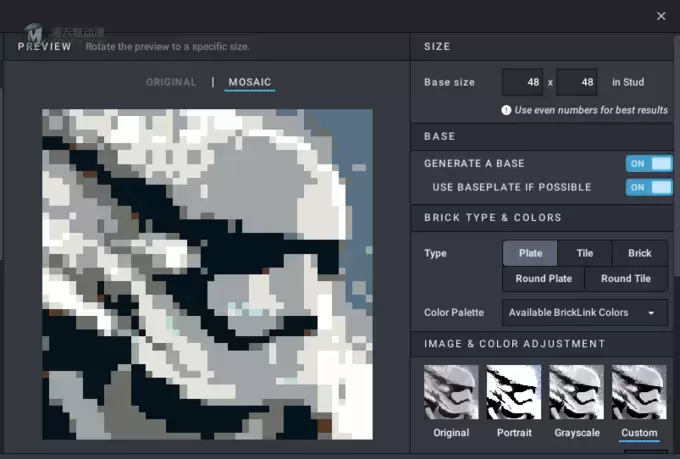
Task: Choose the Grayscale adjustment thumbnail
Action: click(x=576, y=392)
